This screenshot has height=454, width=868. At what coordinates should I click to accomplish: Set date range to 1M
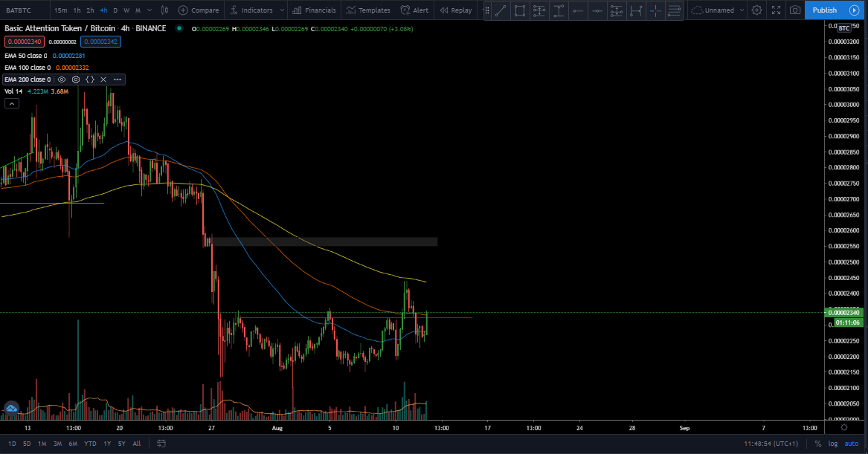[42, 444]
